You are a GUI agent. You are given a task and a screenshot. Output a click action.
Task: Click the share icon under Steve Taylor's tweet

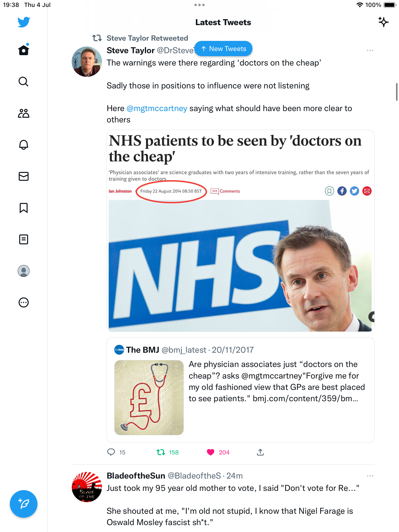[x=260, y=452]
